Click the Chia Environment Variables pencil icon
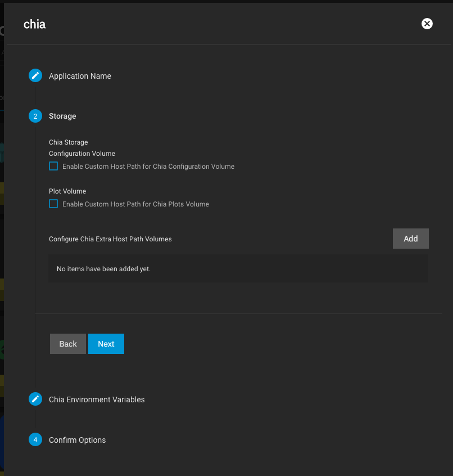 (x=35, y=399)
